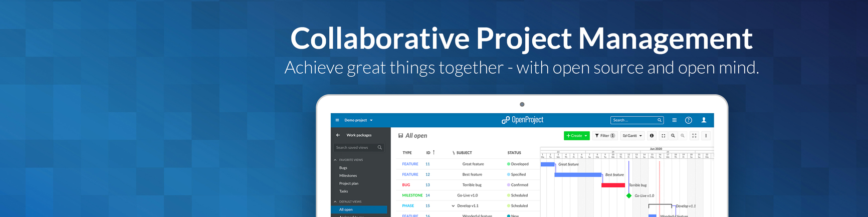Click the help question mark icon
The width and height of the screenshot is (868, 217).
(x=689, y=120)
